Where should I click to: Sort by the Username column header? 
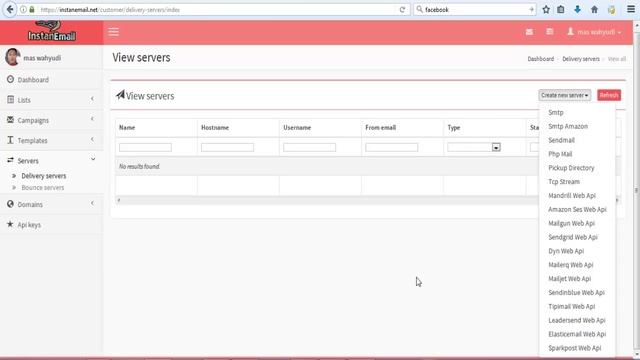coord(297,128)
